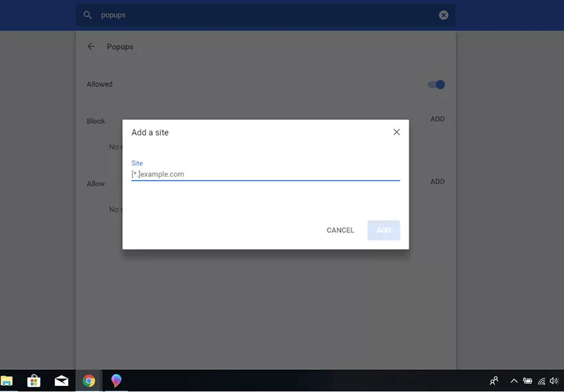The height and width of the screenshot is (392, 564).
Task: Click the Allow section label
Action: click(x=96, y=184)
